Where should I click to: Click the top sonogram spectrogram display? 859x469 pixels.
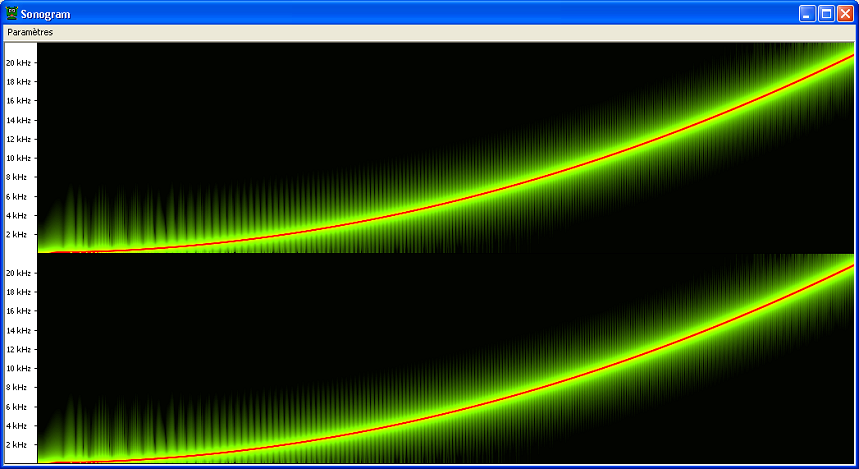pos(445,148)
